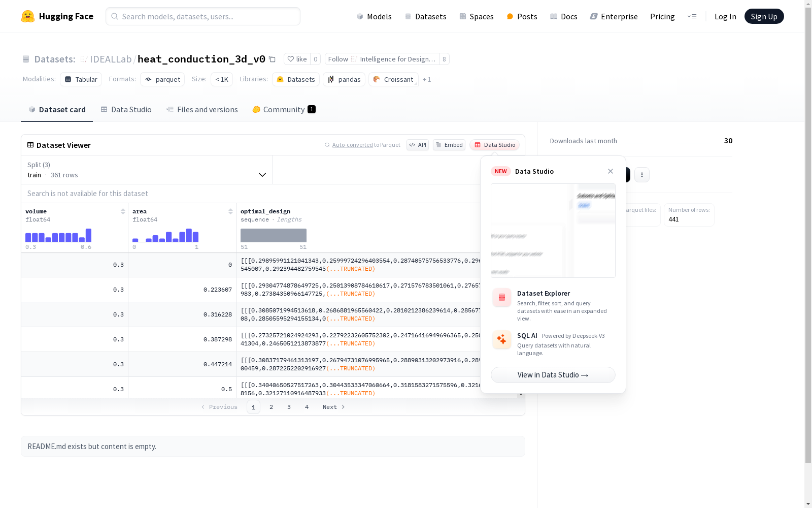Go to page 3 of rows
This screenshot has height=508, width=812.
click(x=289, y=407)
